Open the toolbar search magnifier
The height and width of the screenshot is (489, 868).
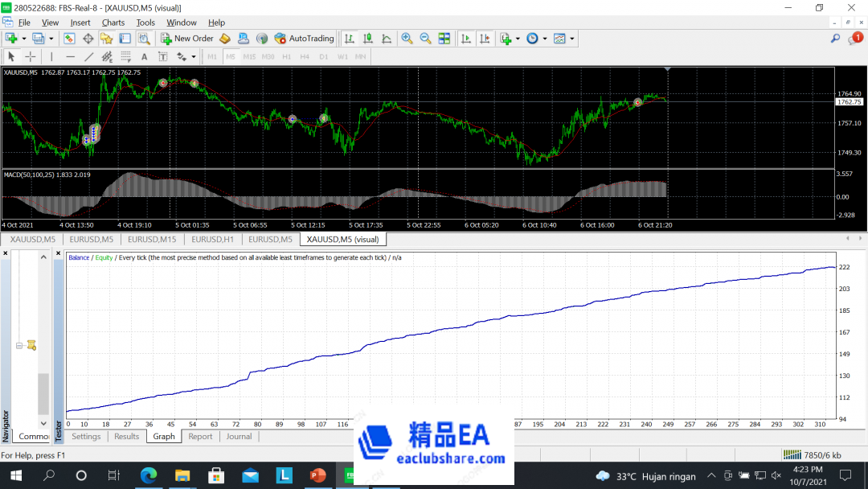(x=835, y=39)
